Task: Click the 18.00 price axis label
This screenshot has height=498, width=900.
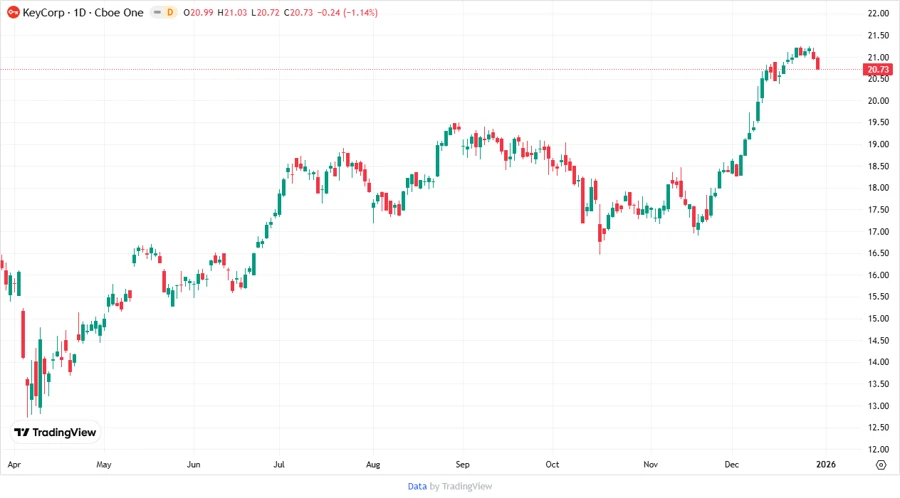Action: pos(878,188)
